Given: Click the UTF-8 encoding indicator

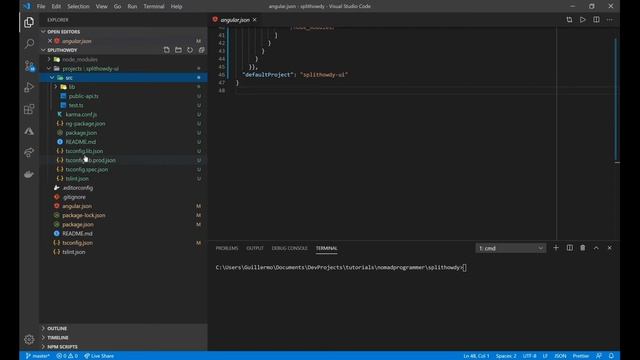Looking at the screenshot, I should (529, 356).
